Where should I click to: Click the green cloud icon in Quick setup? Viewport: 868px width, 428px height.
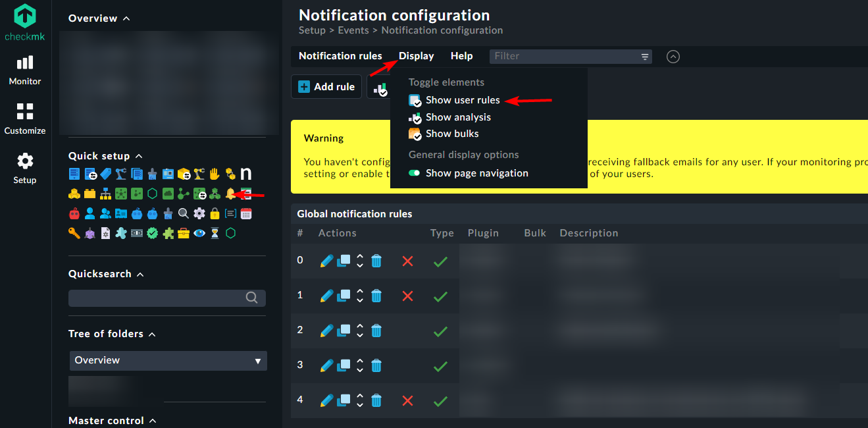tap(168, 194)
